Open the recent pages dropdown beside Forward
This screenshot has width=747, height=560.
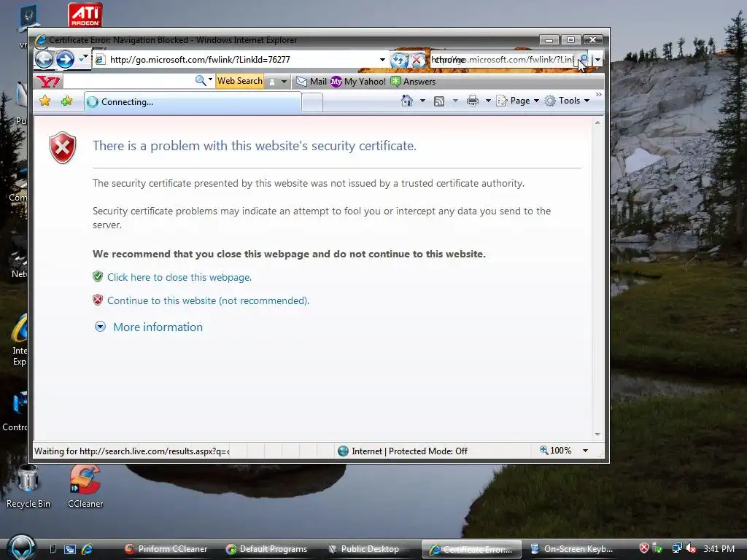click(83, 58)
